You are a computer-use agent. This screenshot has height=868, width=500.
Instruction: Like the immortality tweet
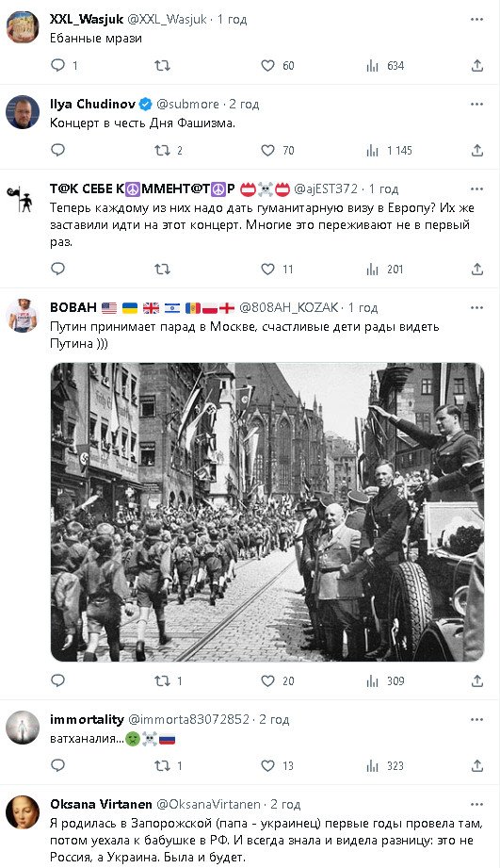277,766
